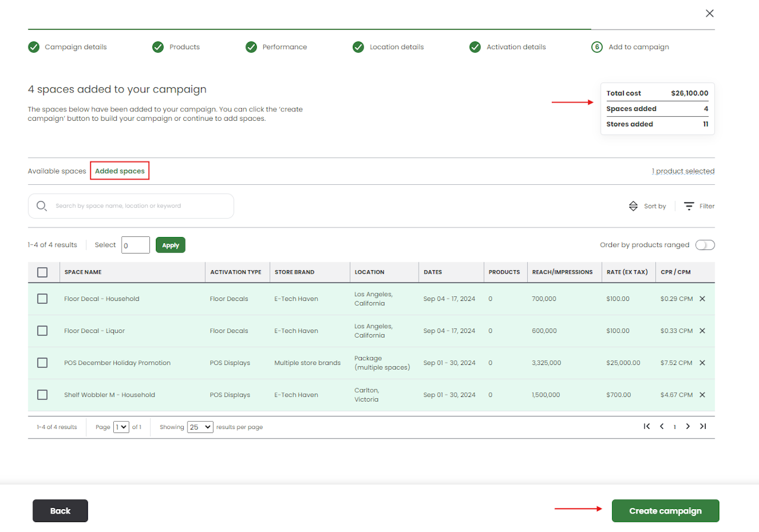Switch to Available spaces tab

(57, 171)
